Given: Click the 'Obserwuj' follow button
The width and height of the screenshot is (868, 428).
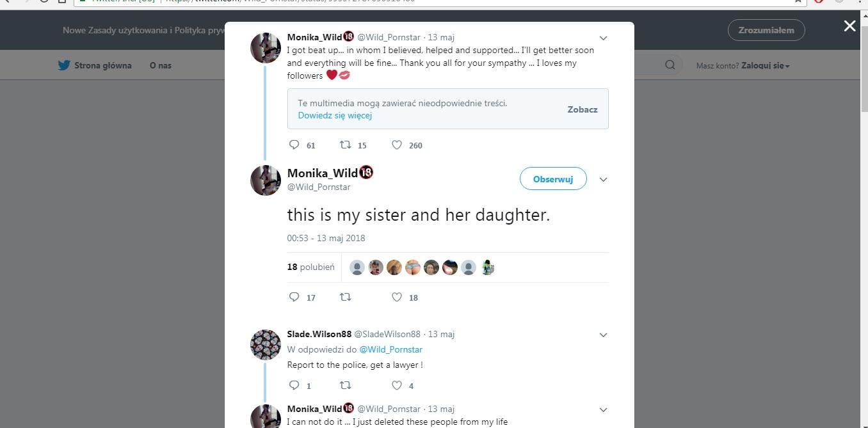Looking at the screenshot, I should 553,179.
